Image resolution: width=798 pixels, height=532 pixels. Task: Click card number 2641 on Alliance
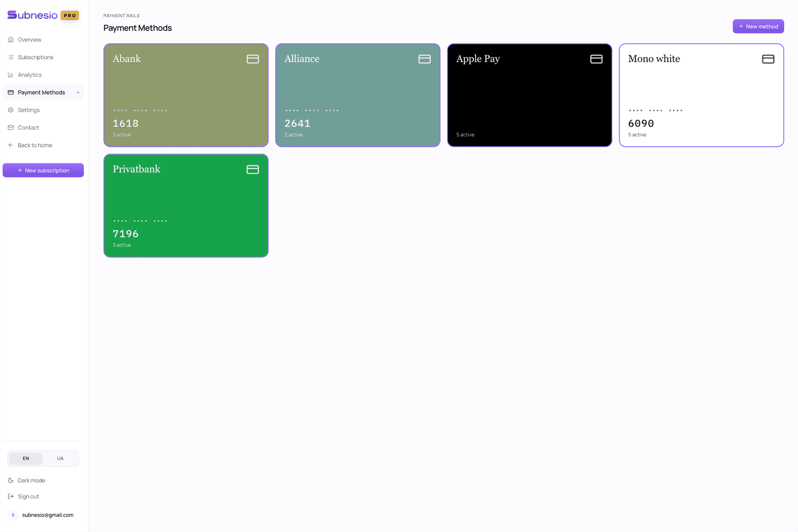coord(298,123)
